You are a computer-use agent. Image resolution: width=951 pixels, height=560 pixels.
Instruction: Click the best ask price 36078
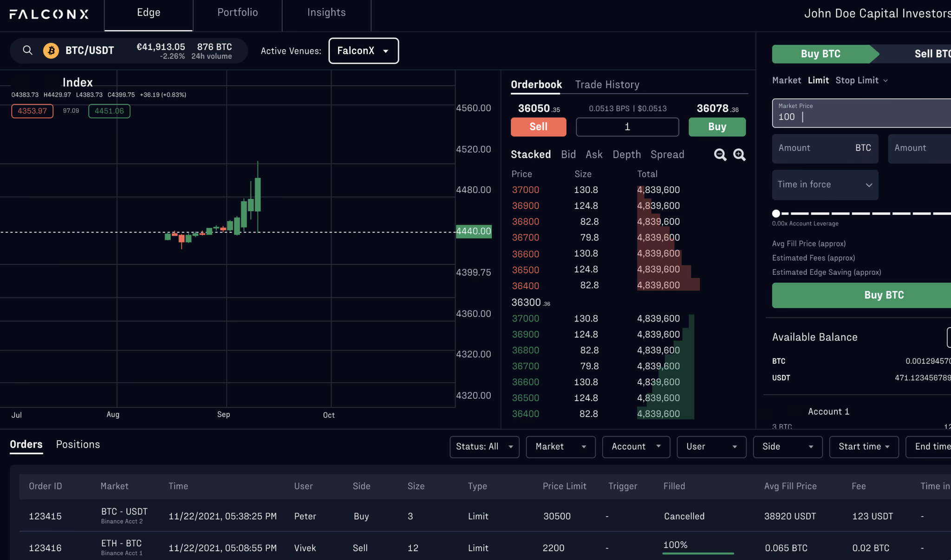point(717,109)
